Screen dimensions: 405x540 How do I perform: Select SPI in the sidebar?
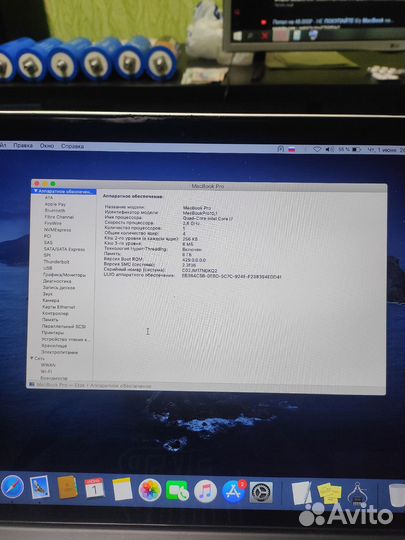[x=47, y=255]
